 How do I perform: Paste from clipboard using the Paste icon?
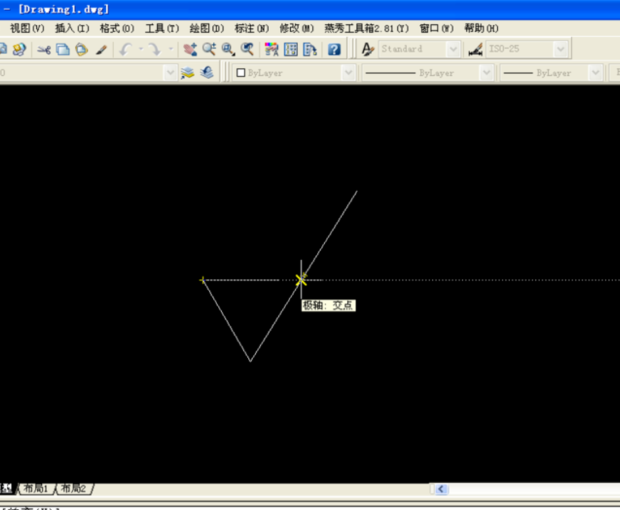coord(81,49)
